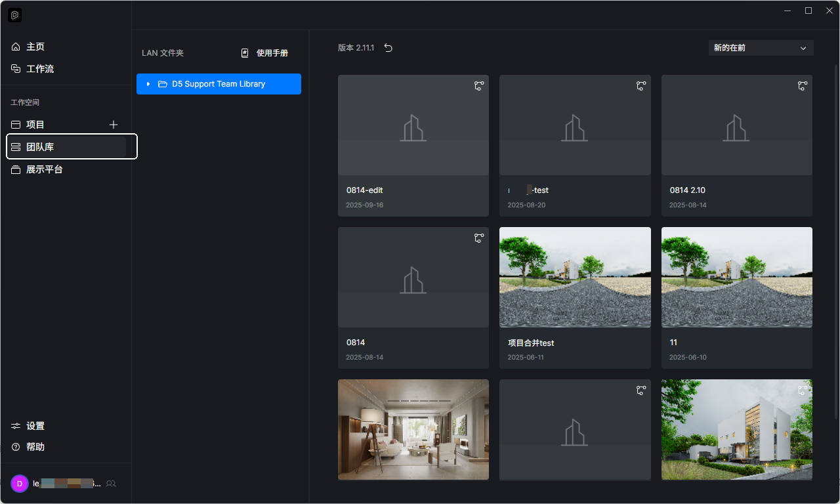Click the version-branch icon on 0814-edit card
This screenshot has width=840, height=504.
pos(479,86)
